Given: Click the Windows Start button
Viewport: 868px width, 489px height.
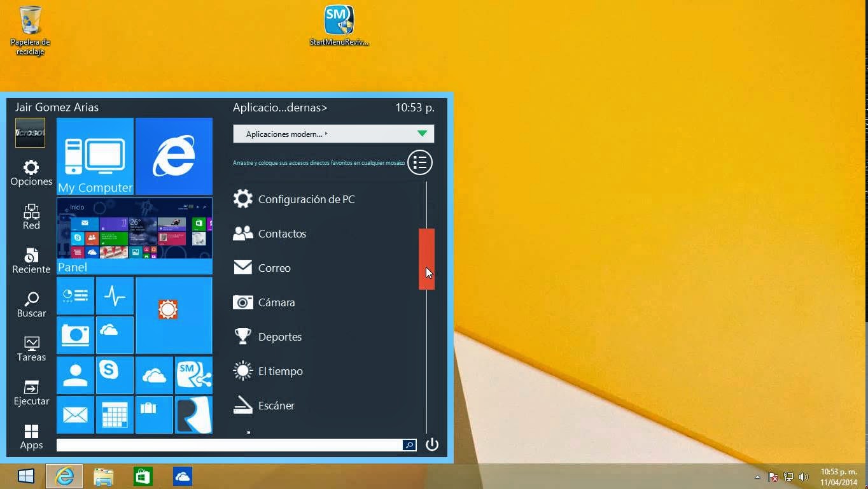Looking at the screenshot, I should [x=26, y=476].
